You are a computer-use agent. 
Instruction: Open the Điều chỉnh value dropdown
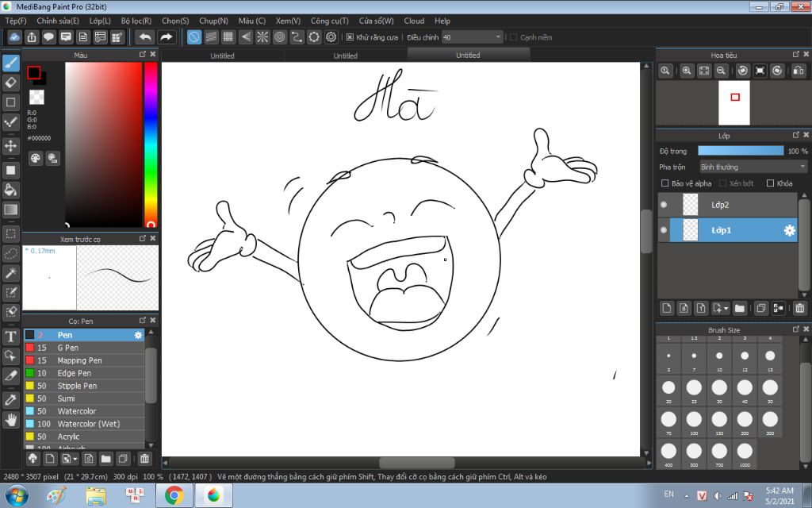tap(473, 37)
